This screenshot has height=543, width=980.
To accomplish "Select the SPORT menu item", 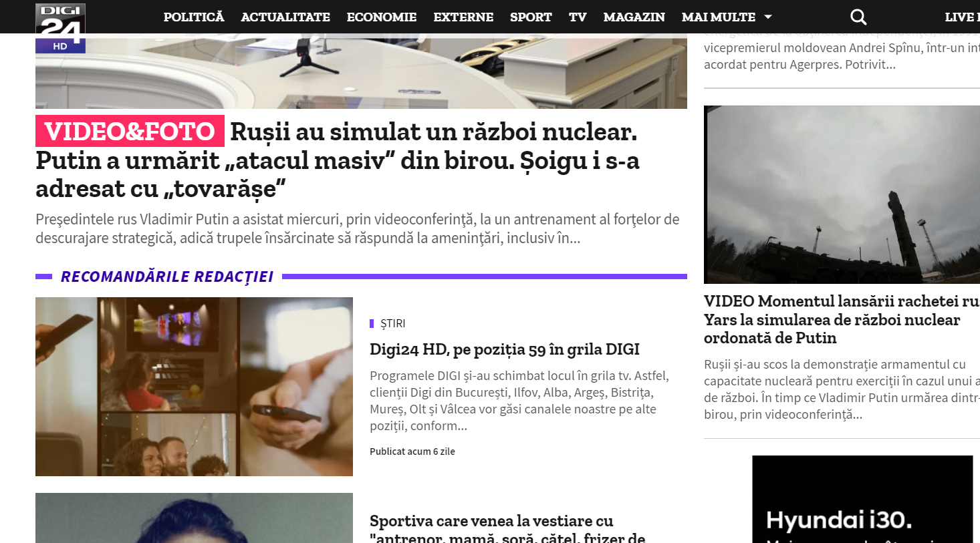I will (531, 17).
